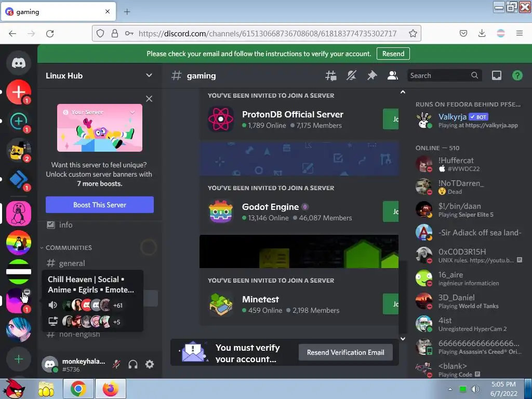Expand the Linux Hub server dropdown

149,75
